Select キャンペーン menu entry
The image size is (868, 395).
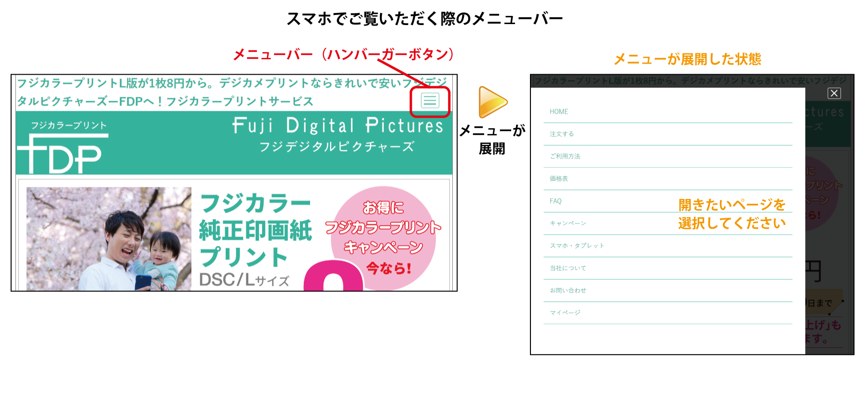pyautogui.click(x=668, y=224)
